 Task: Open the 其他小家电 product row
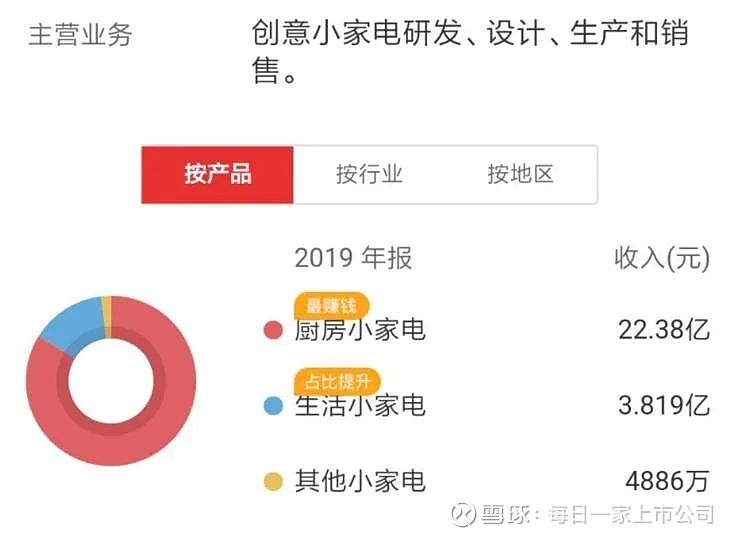point(486,482)
